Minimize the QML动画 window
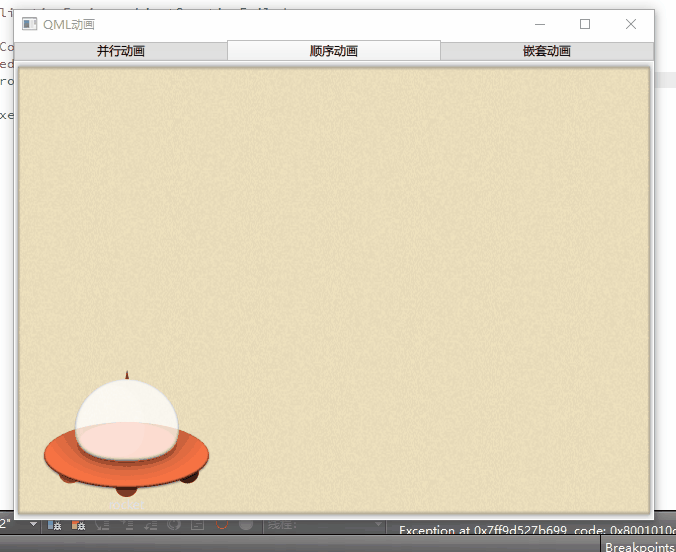The image size is (676, 552). [540, 24]
